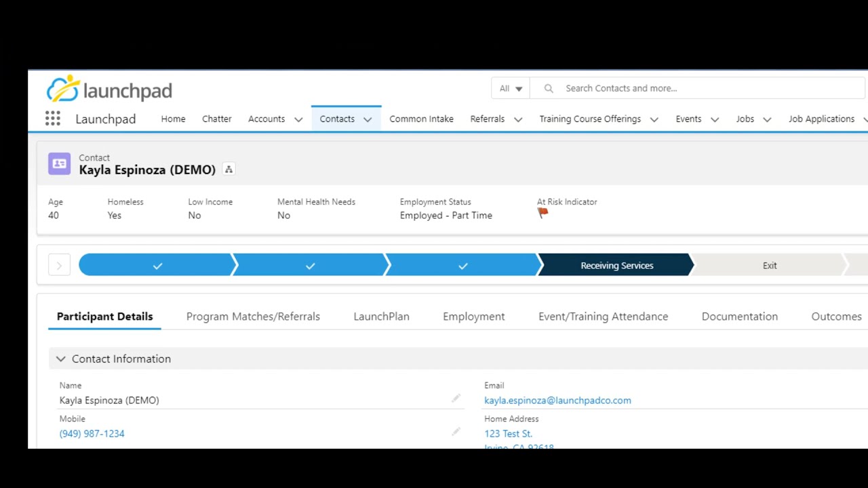868x488 pixels.
Task: Edit the Mobile field pencil icon
Action: click(x=456, y=432)
